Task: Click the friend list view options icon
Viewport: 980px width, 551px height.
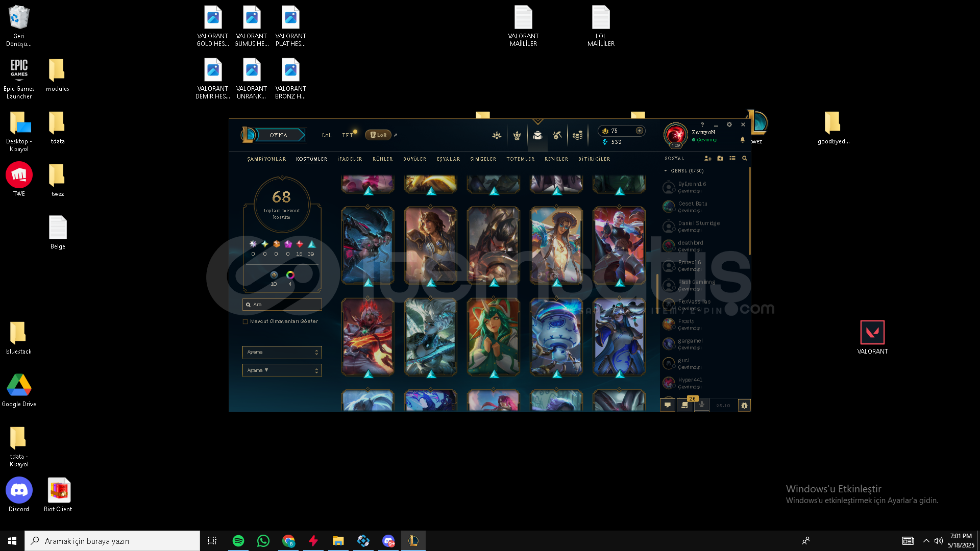Action: (732, 159)
